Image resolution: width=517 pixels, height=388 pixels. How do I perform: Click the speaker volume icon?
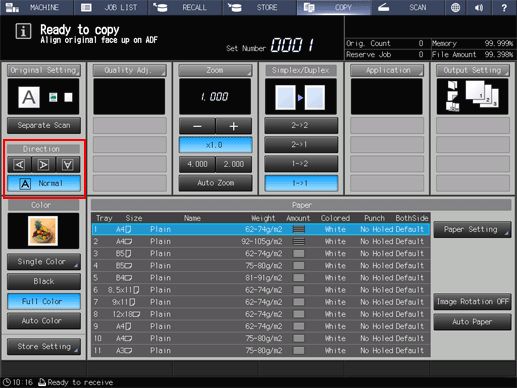point(479,7)
